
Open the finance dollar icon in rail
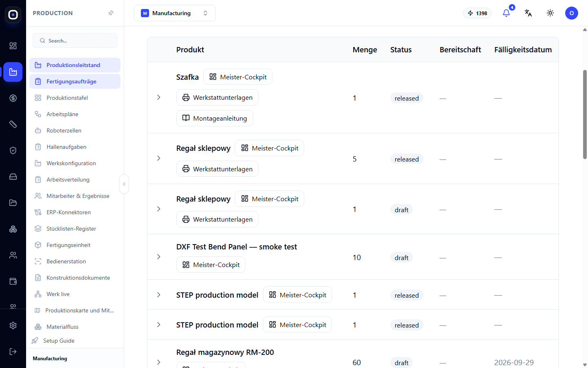(x=13, y=98)
